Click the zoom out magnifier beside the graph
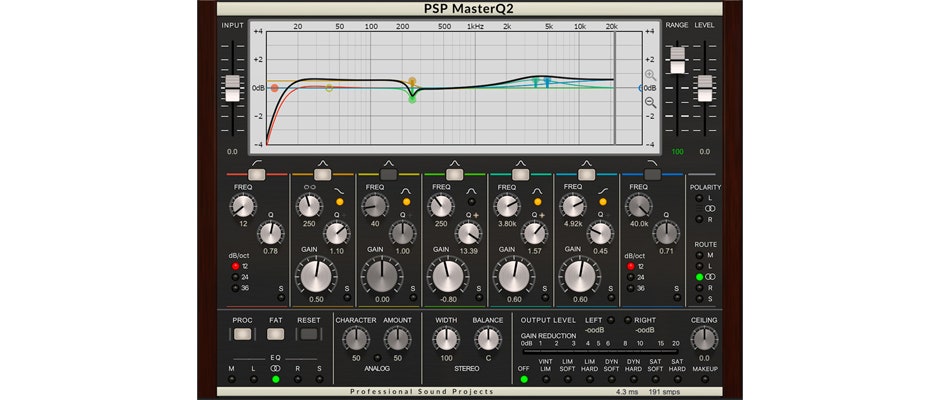The image size is (940, 400). [651, 102]
